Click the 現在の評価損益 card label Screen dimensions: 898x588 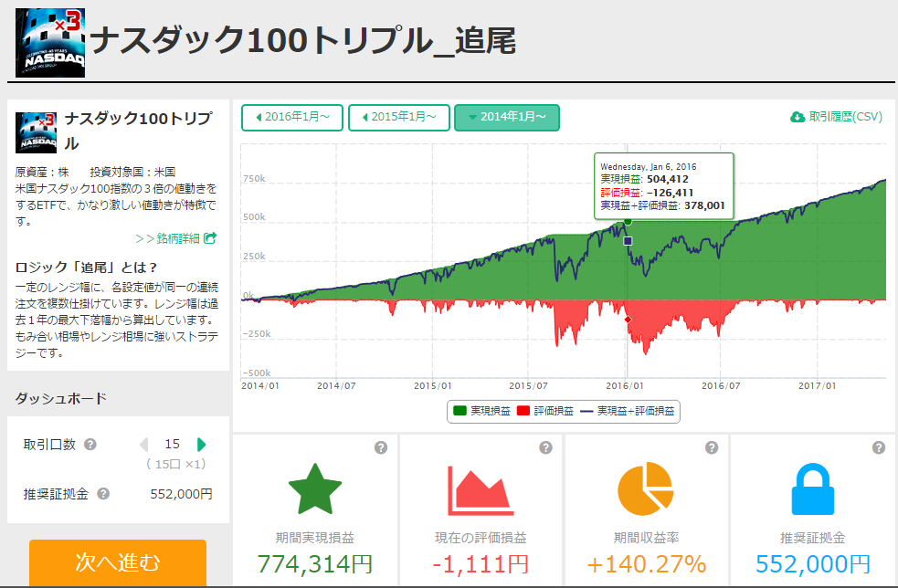(481, 538)
